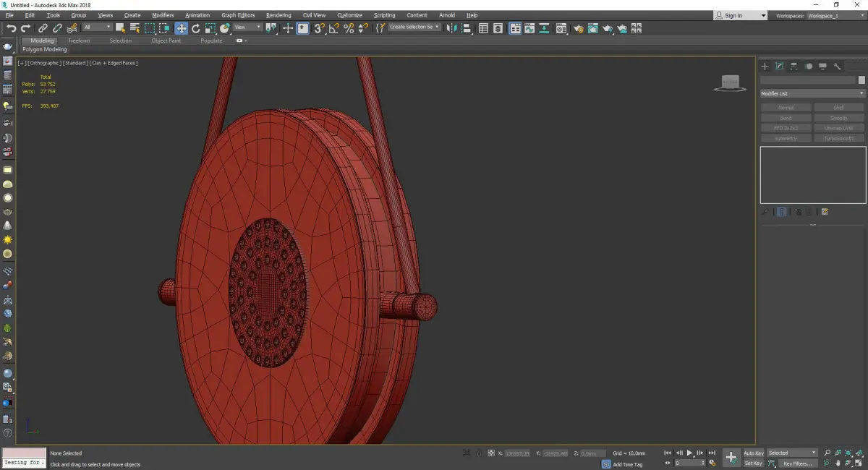
Task: Click the object color swatch in Modify panel
Action: (x=861, y=80)
